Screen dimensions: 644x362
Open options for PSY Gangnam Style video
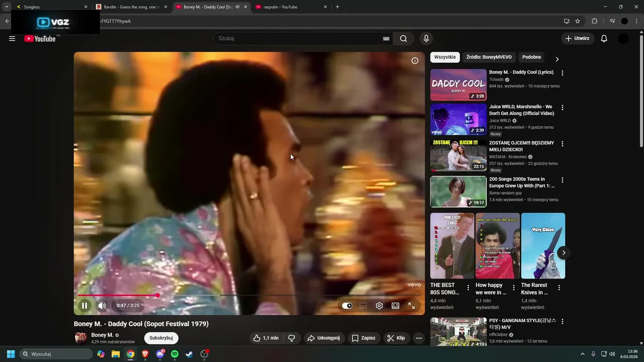pos(562,322)
